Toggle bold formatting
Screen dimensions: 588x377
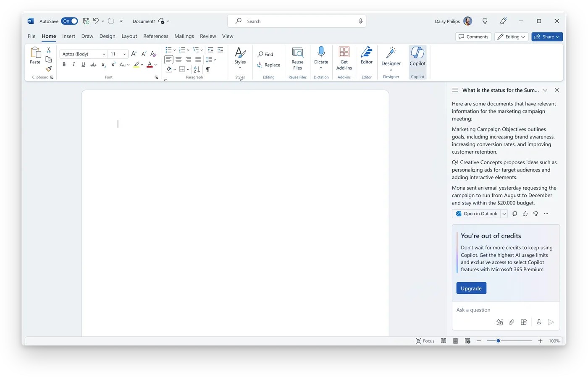click(x=64, y=65)
